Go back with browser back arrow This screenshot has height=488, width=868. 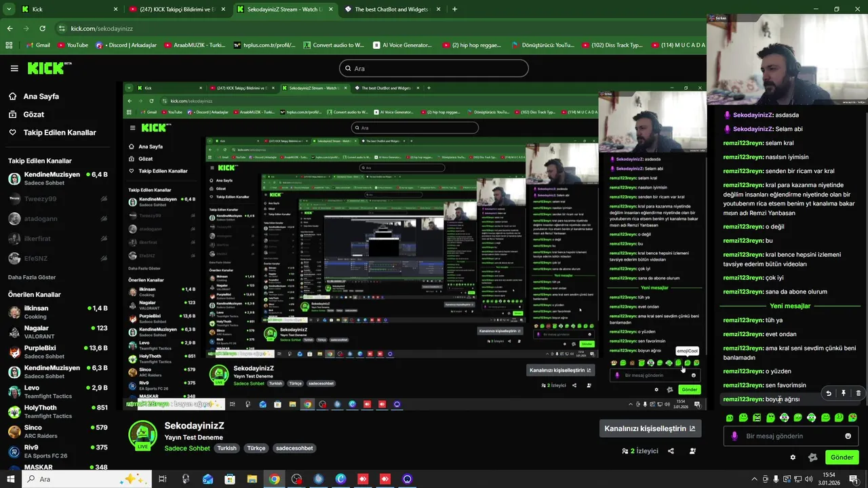coord(9,28)
